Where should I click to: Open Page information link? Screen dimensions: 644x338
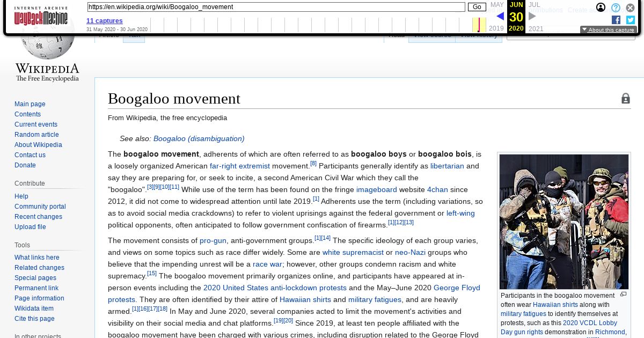39,298
